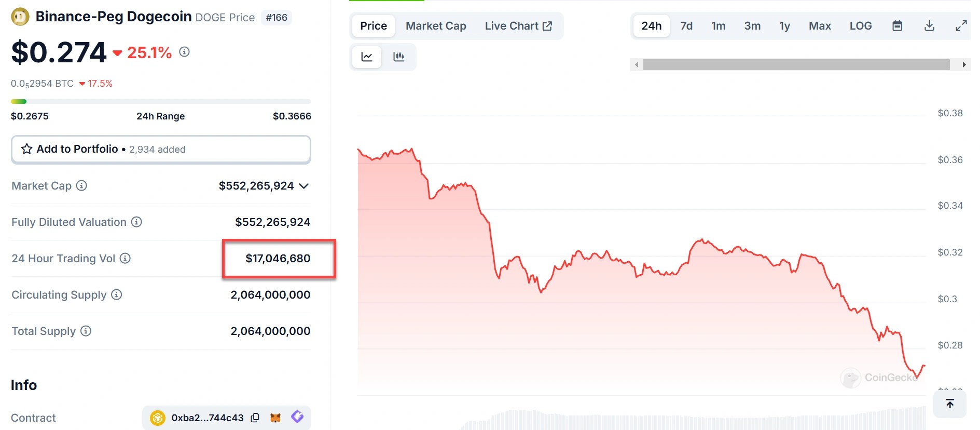Image resolution: width=980 pixels, height=430 pixels.
Task: Click the info icon beside Market Cap
Action: [81, 185]
